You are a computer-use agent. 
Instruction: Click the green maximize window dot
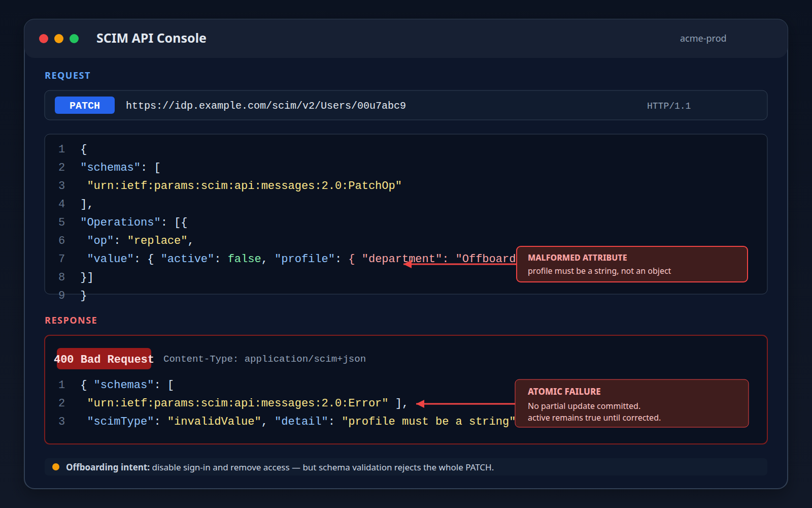click(74, 39)
